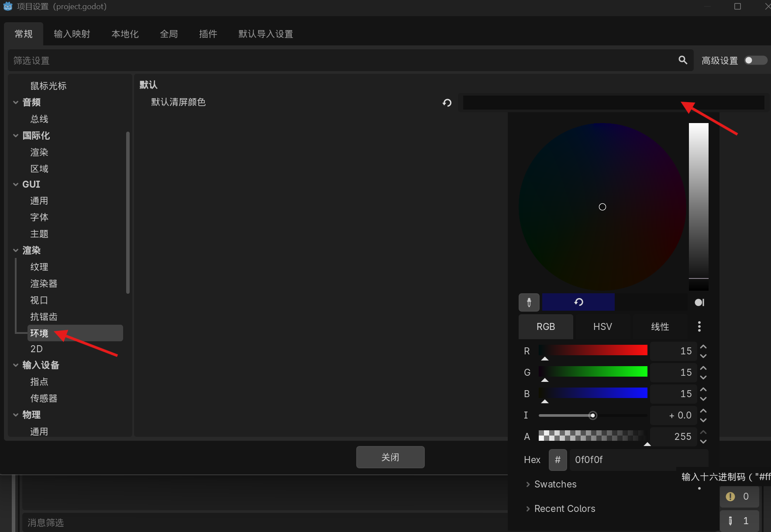Select 抗锯齿 in settings tree
Screen dimensions: 771x532
[x=44, y=317]
